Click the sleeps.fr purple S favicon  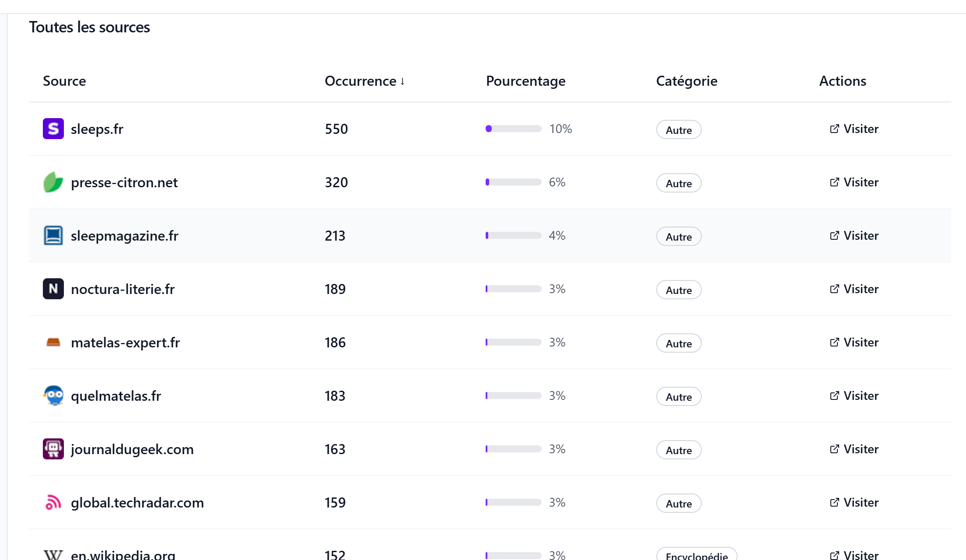(x=53, y=129)
